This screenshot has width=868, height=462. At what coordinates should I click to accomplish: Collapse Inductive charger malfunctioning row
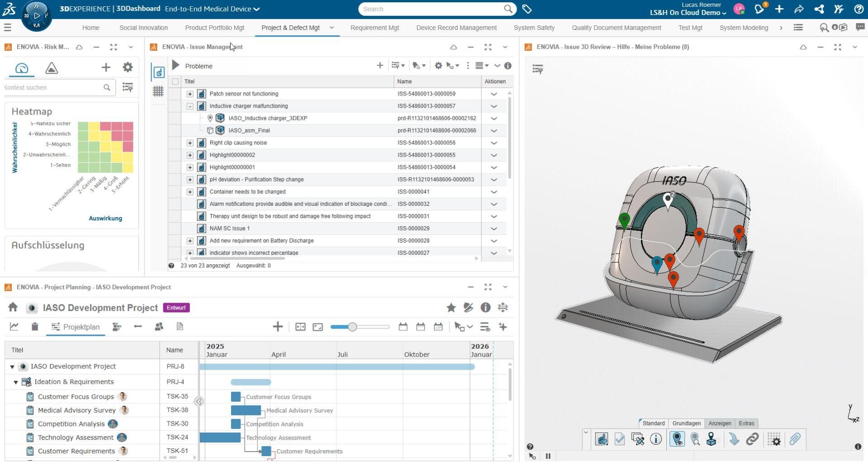190,106
